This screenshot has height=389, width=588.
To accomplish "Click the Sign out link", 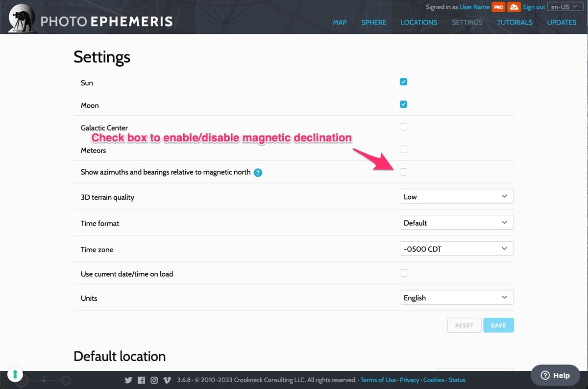I will click(534, 7).
